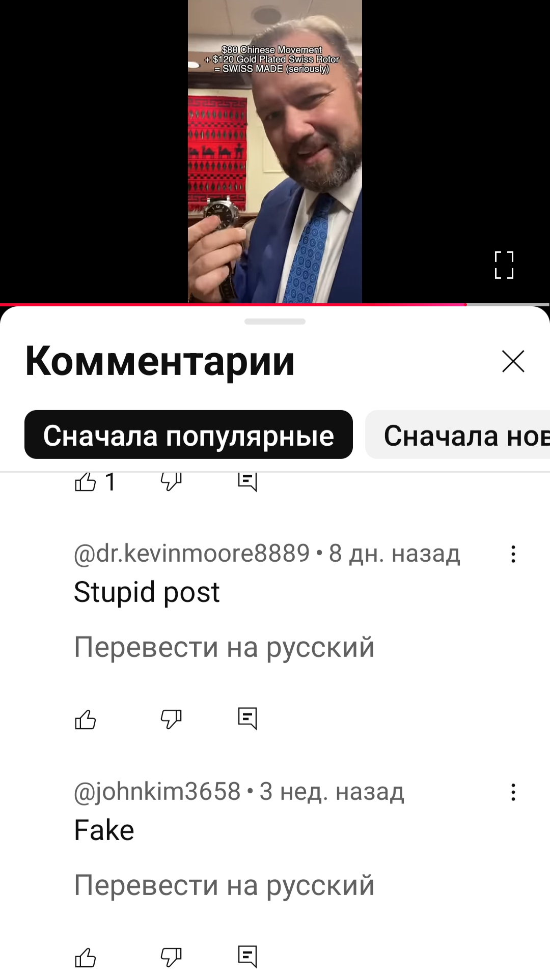The height and width of the screenshot is (980, 550).
Task: Tap the fullscreen icon on the video
Action: click(504, 265)
